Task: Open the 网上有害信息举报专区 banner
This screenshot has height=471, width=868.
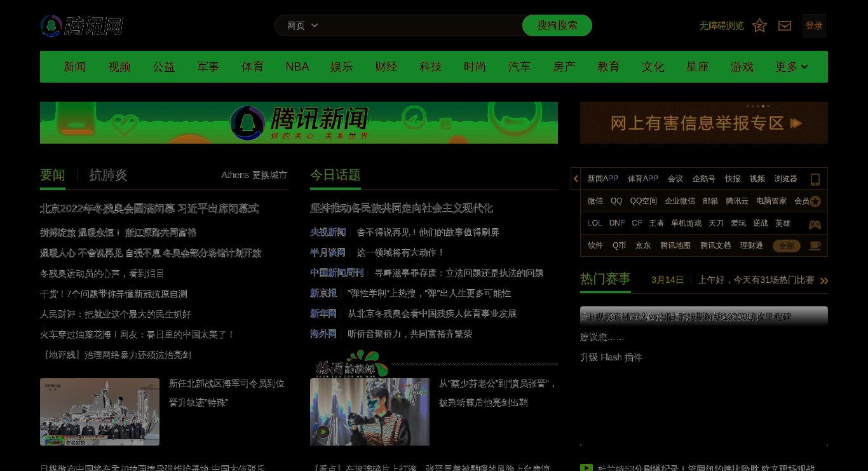Action: pos(704,123)
